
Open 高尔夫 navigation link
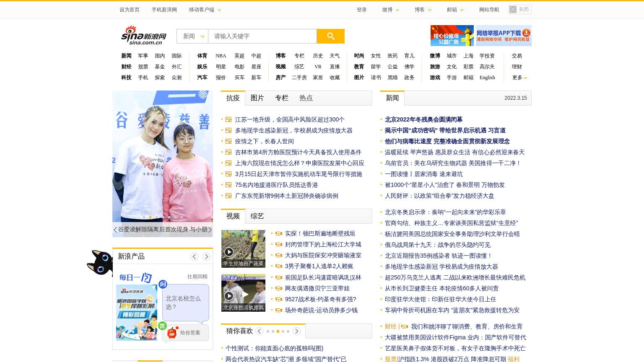click(487, 67)
